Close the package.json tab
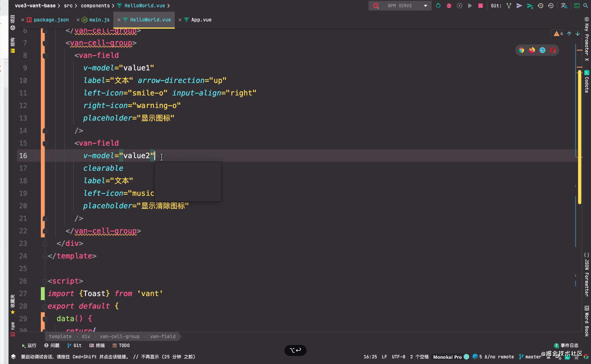This screenshot has width=591, height=364. [22, 20]
